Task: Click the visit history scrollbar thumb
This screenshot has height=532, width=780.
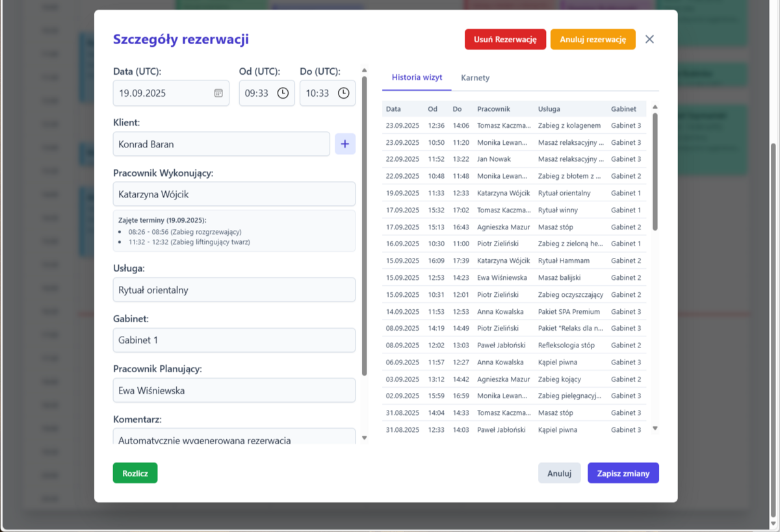Action: (x=655, y=171)
